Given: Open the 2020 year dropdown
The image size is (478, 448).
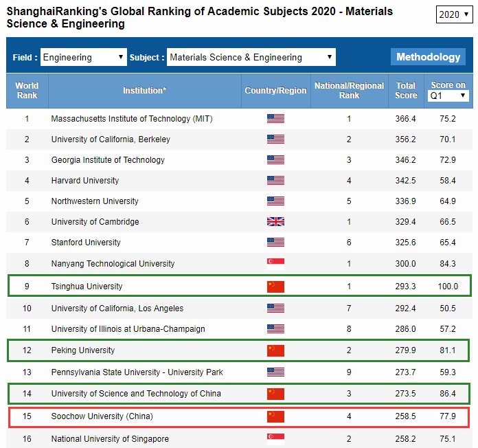Looking at the screenshot, I should [x=454, y=14].
